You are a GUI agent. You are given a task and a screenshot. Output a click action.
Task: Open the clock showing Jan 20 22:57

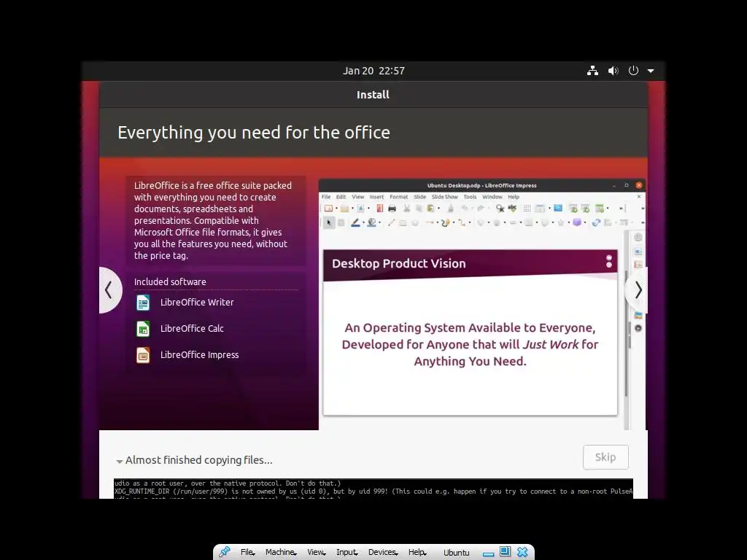coord(373,71)
